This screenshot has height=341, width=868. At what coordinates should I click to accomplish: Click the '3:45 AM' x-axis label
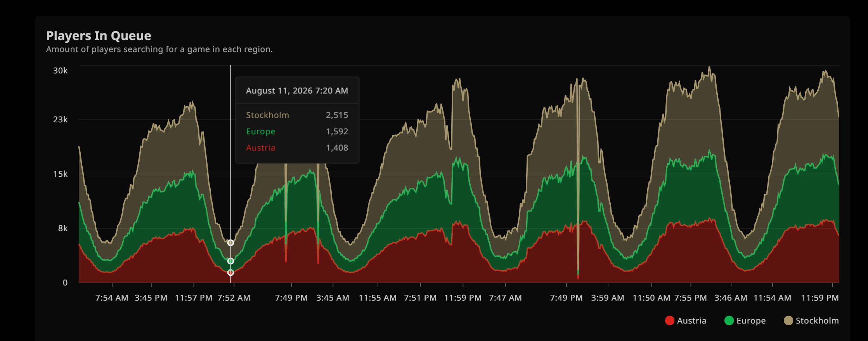click(x=333, y=298)
